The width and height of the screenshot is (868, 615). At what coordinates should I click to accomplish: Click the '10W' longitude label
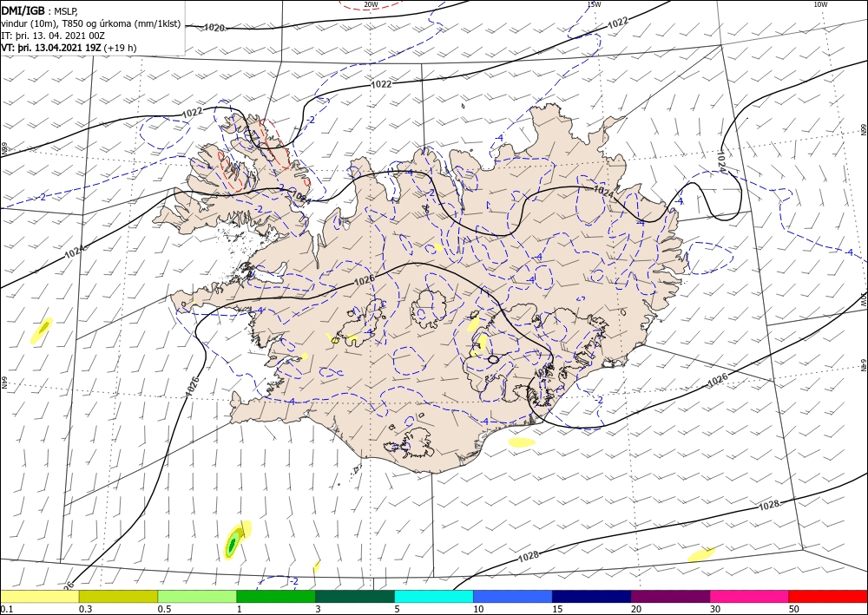820,4
